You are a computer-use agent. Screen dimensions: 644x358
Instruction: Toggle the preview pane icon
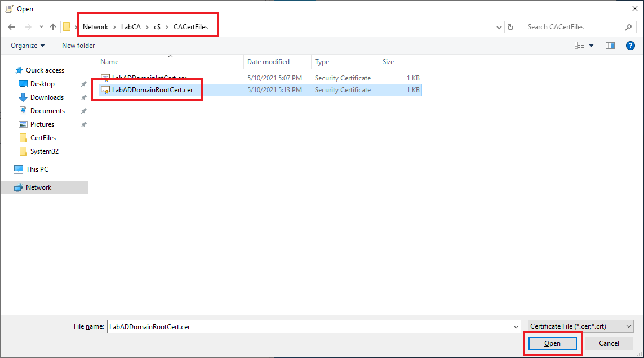(x=610, y=46)
